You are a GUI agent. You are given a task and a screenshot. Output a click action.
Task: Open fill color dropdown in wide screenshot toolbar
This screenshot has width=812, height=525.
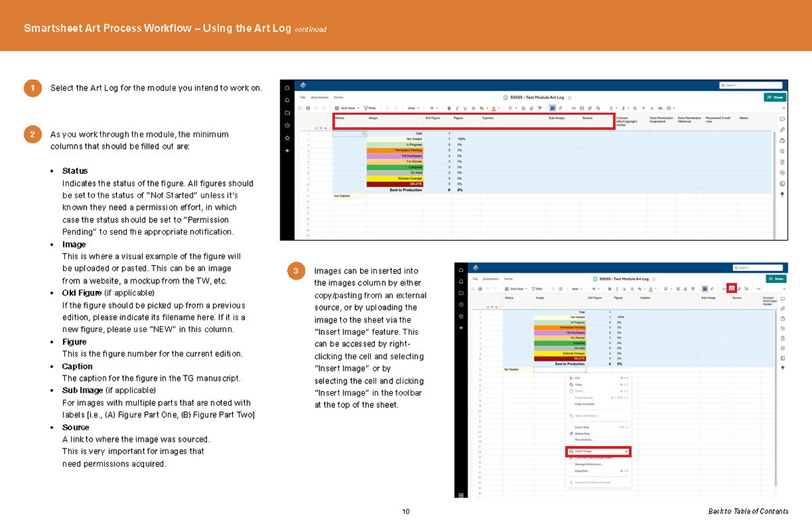(x=484, y=108)
